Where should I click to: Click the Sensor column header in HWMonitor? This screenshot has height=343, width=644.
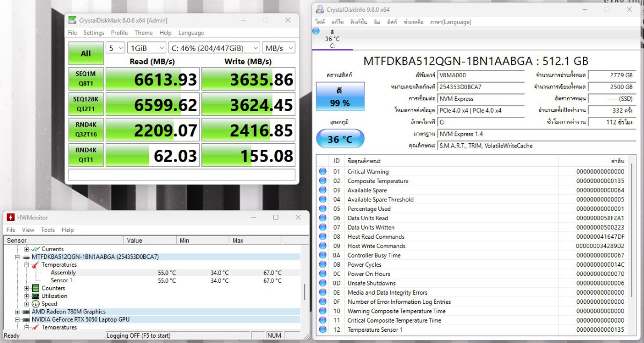click(x=64, y=240)
